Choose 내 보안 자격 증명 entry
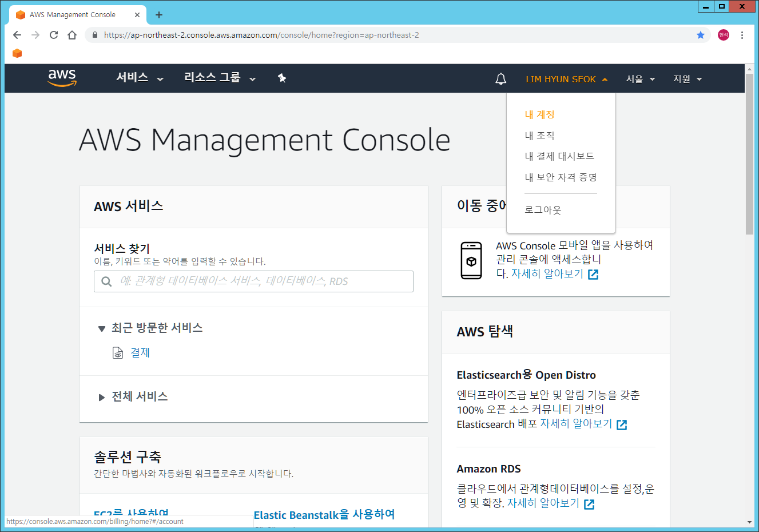This screenshot has width=759, height=532. (x=561, y=177)
